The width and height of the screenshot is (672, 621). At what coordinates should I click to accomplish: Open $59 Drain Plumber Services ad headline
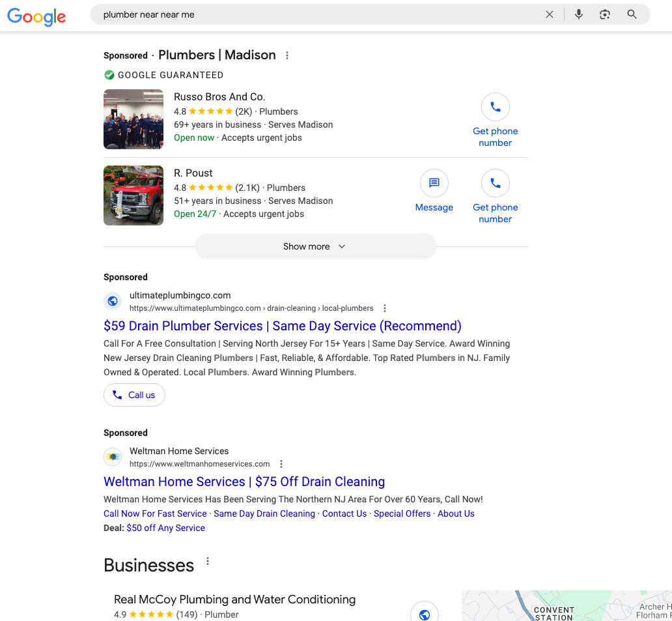283,326
